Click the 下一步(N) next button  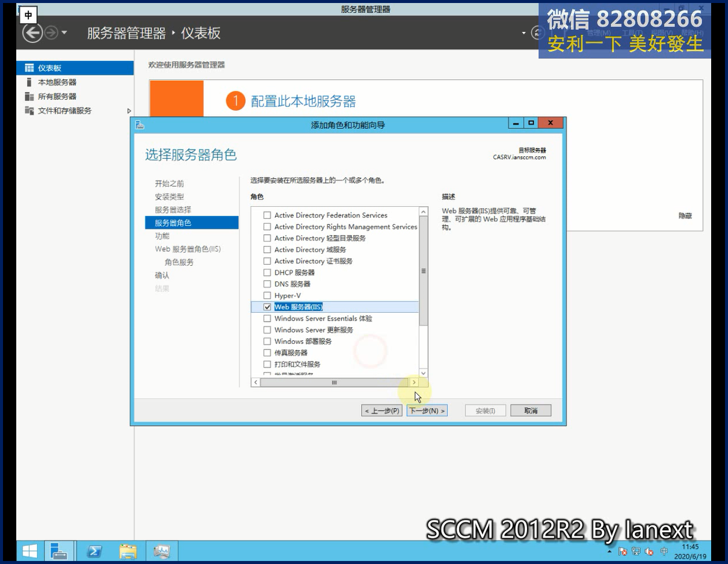[427, 411]
